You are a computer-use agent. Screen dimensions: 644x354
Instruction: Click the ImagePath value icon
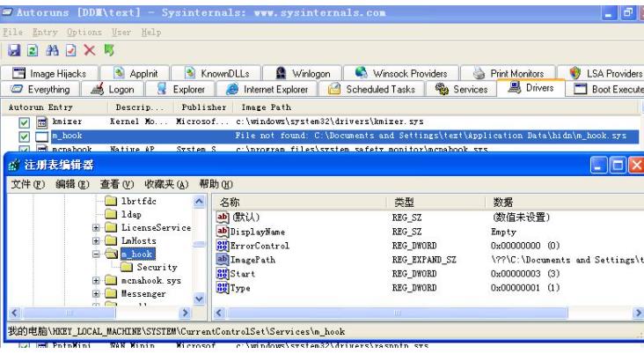(223, 260)
